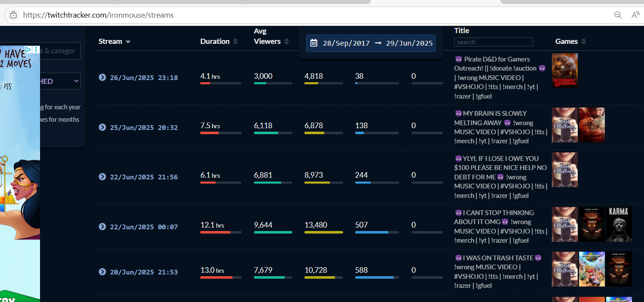Viewport: 644px width, 302px height.
Task: Open the 26/Jun/2025 23:18 stream link
Action: click(144, 78)
